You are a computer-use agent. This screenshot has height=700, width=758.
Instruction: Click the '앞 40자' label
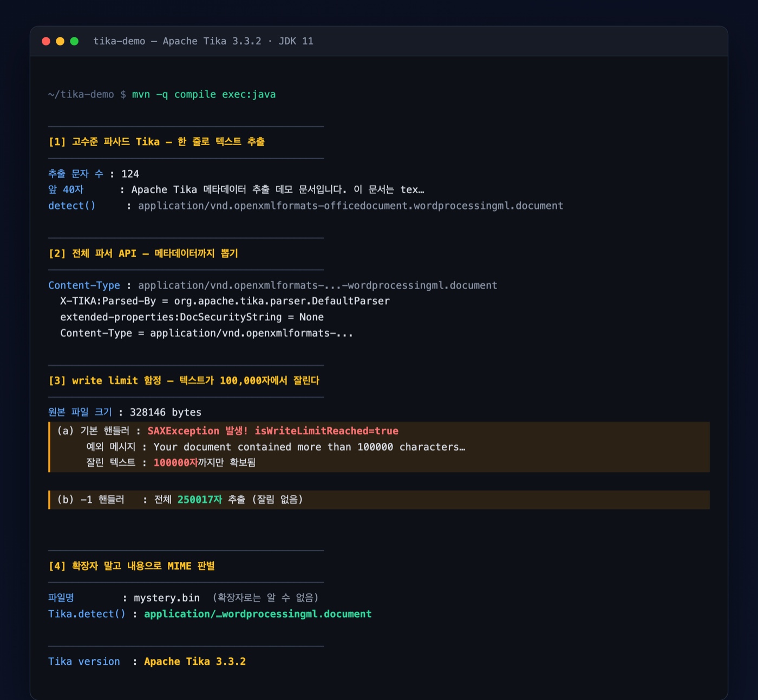(x=66, y=189)
